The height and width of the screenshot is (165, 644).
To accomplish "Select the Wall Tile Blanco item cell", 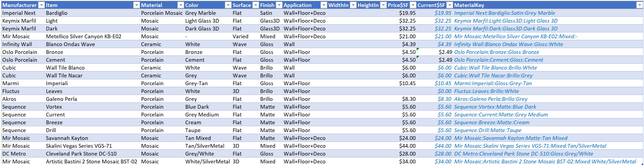I will (x=92, y=68).
